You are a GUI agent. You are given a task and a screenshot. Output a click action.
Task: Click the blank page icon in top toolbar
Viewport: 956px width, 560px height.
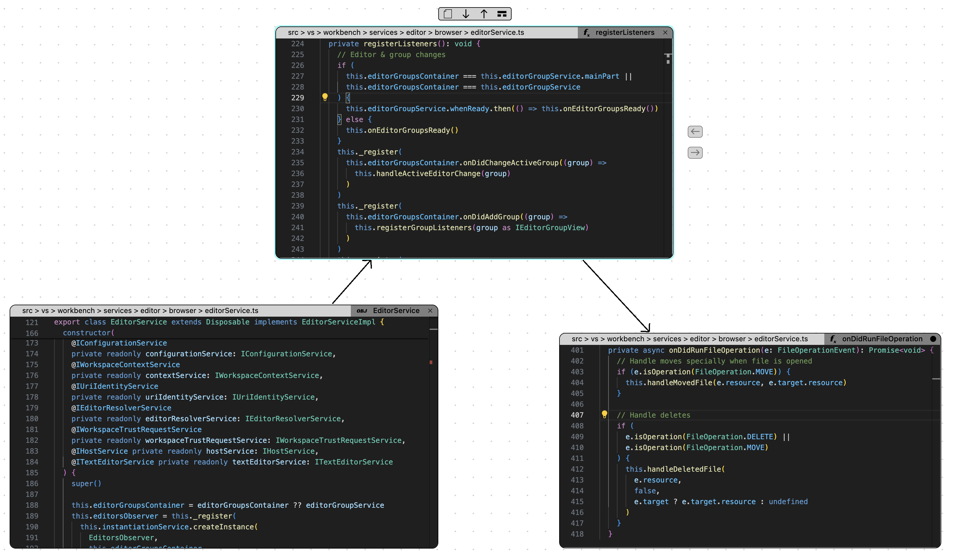[x=448, y=14]
